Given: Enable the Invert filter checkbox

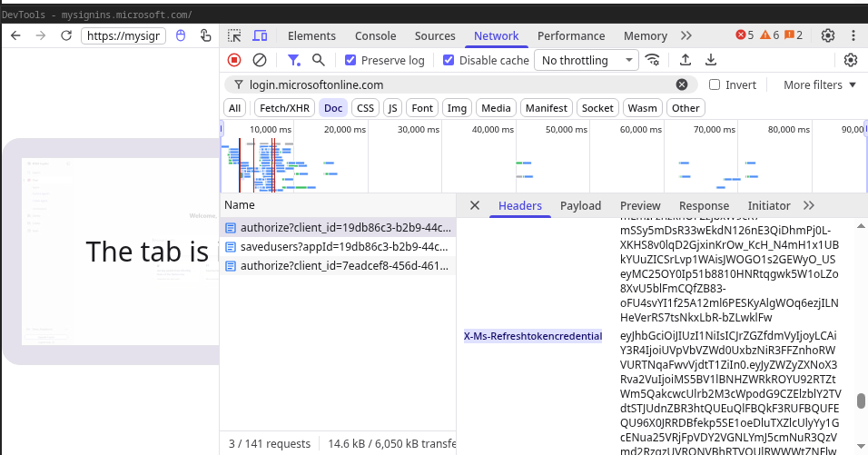Looking at the screenshot, I should click(715, 84).
